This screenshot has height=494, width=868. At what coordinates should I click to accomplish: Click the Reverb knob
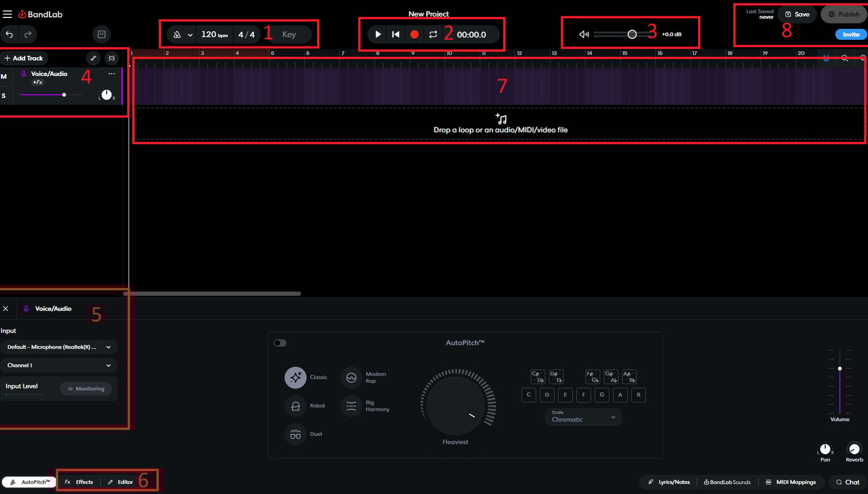[854, 449]
